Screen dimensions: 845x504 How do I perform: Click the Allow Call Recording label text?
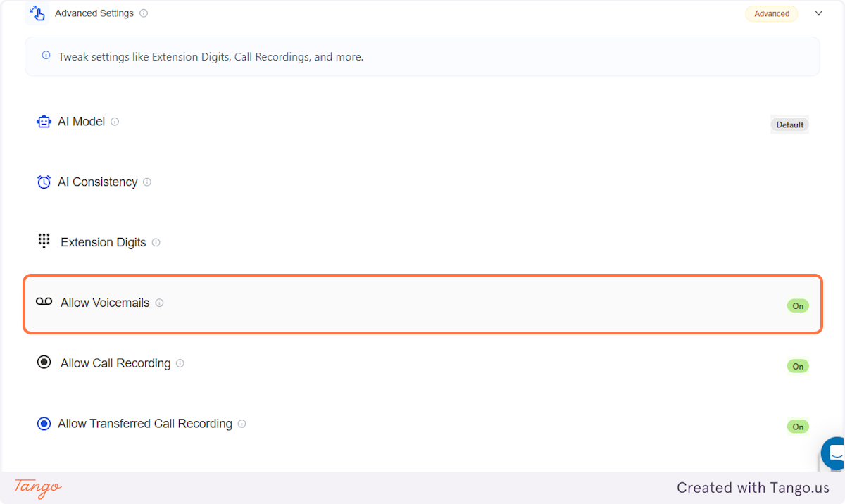click(x=115, y=364)
